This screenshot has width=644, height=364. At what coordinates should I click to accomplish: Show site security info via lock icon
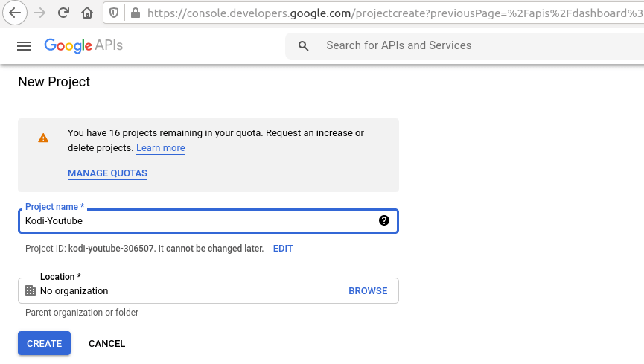pyautogui.click(x=135, y=13)
